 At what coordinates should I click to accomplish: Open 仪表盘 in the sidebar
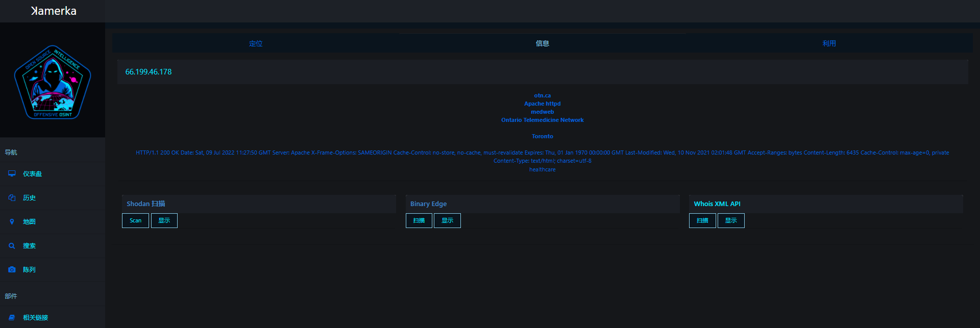(53, 174)
